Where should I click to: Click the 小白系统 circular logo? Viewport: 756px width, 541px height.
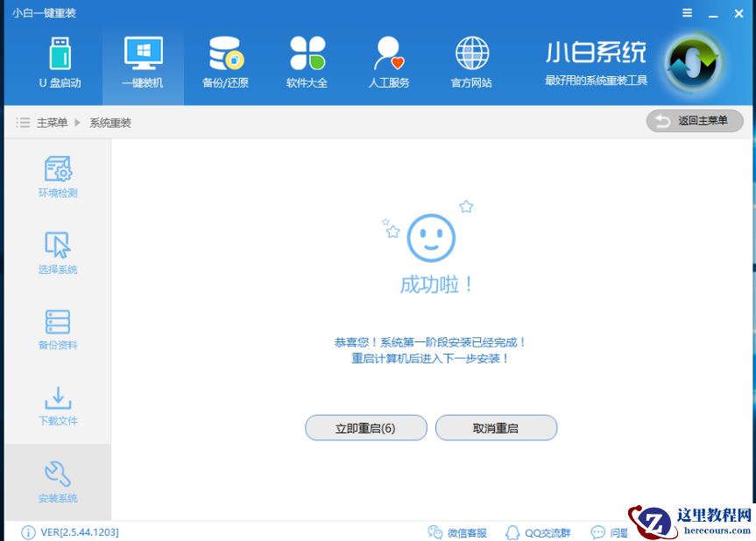coord(693,61)
